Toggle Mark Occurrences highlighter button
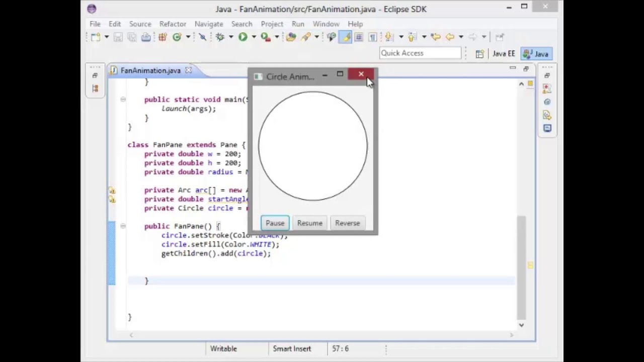The image size is (644, 362). [x=345, y=37]
